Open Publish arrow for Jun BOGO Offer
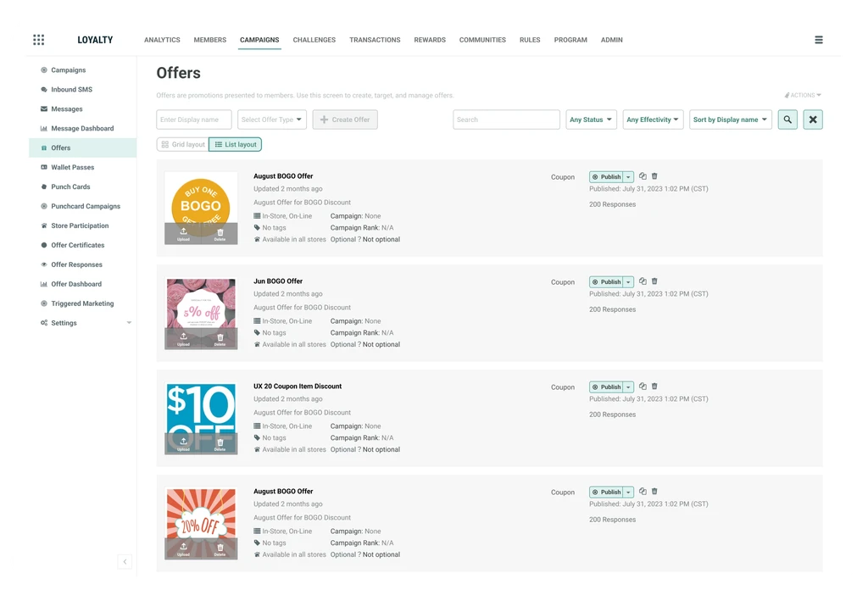 [628, 282]
